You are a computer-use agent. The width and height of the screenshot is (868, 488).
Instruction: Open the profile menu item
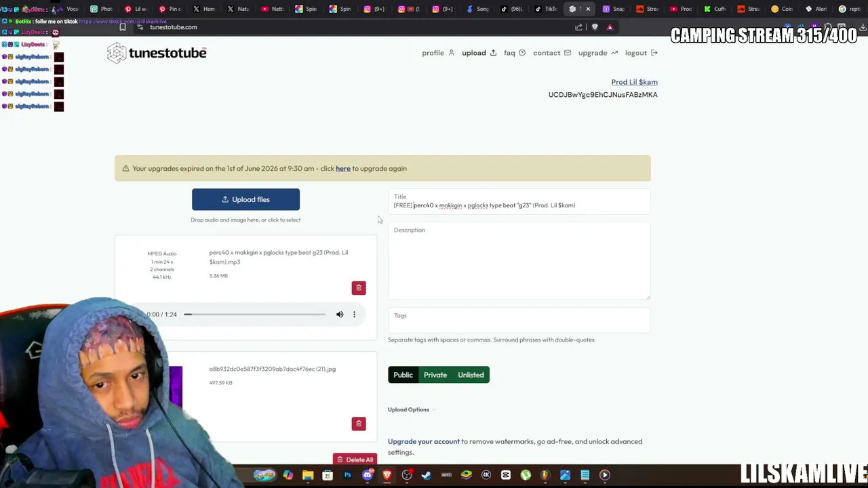point(438,53)
